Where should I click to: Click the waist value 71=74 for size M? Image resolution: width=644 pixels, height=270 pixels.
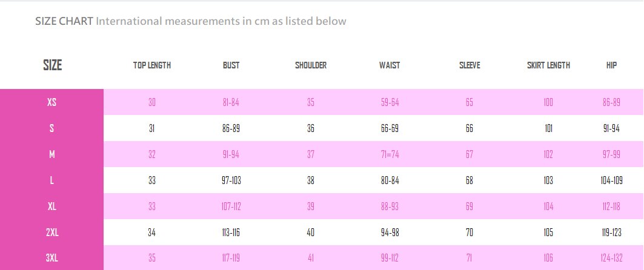(x=390, y=154)
